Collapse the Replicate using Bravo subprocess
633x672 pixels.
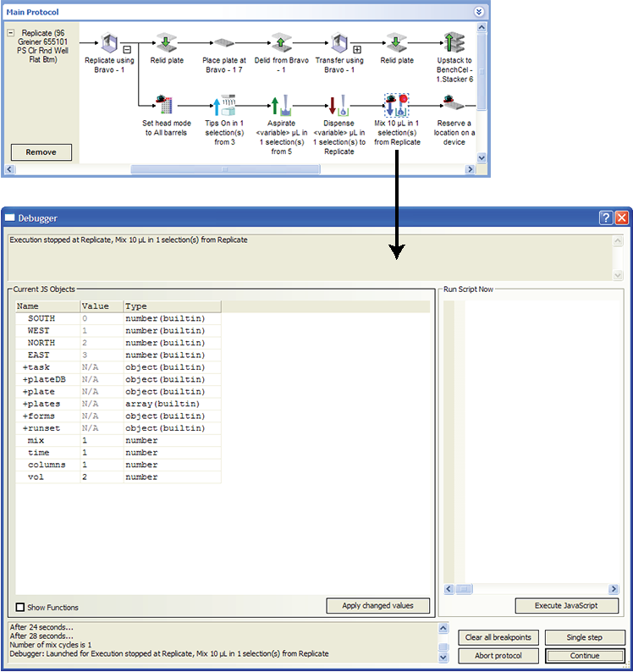tap(126, 49)
